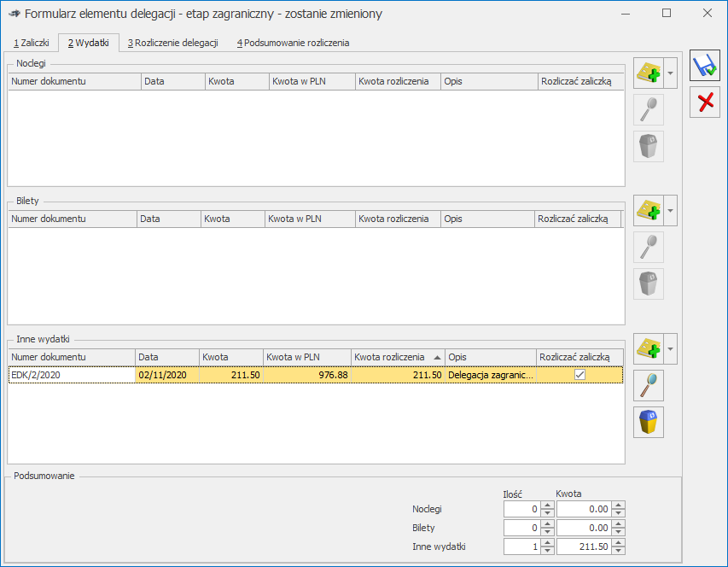The height and width of the screenshot is (567, 728).
Task: Click the Noclegi Kwota input field
Action: pyautogui.click(x=584, y=509)
